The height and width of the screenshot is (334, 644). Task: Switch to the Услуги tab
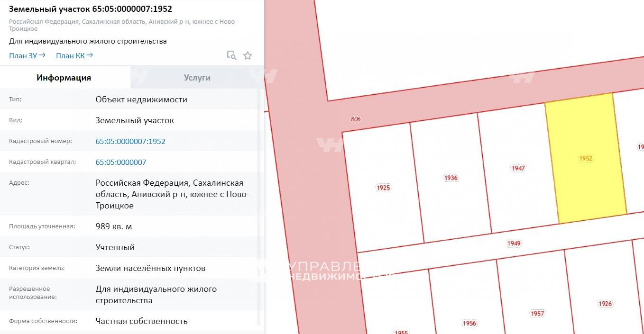tap(197, 78)
